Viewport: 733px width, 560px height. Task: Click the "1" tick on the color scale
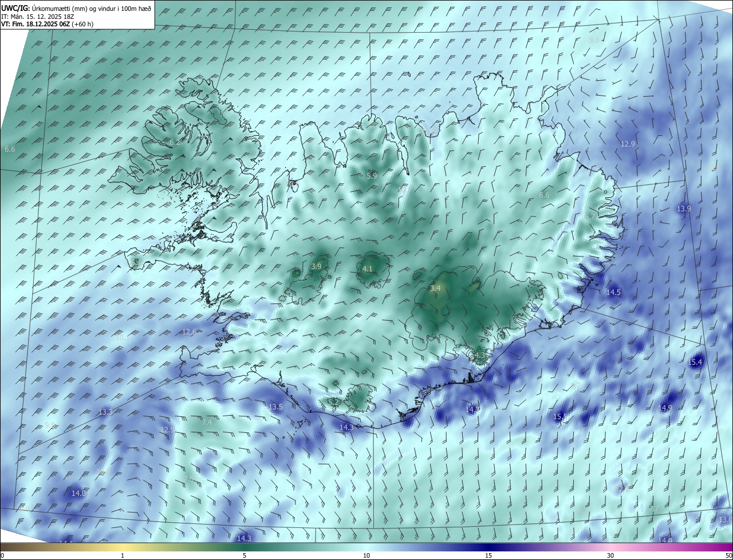[123, 556]
